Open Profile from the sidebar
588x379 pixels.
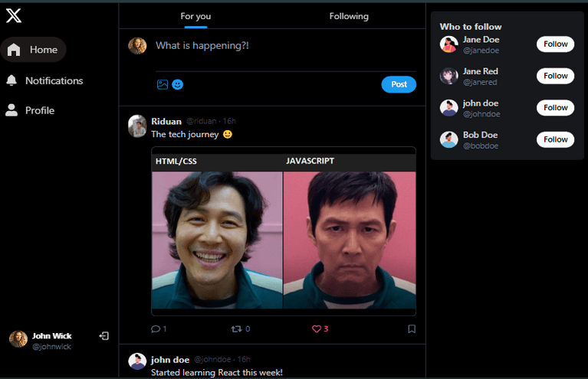point(30,110)
